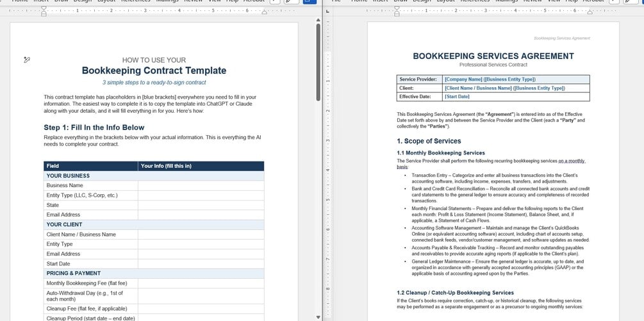Click '1.2 Cleanup / Catch-Up Bookkeeping Services' heading
The width and height of the screenshot is (644, 321).
[455, 293]
